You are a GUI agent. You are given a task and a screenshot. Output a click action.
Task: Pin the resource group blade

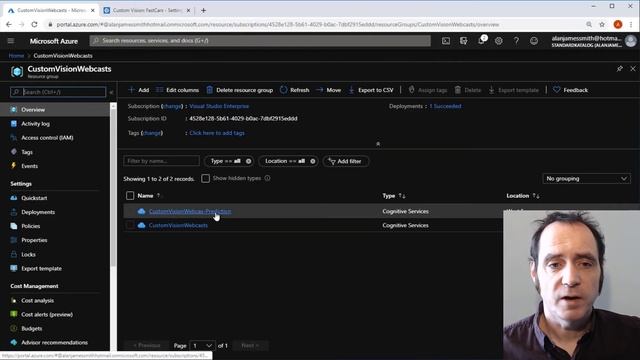pyautogui.click(x=619, y=69)
